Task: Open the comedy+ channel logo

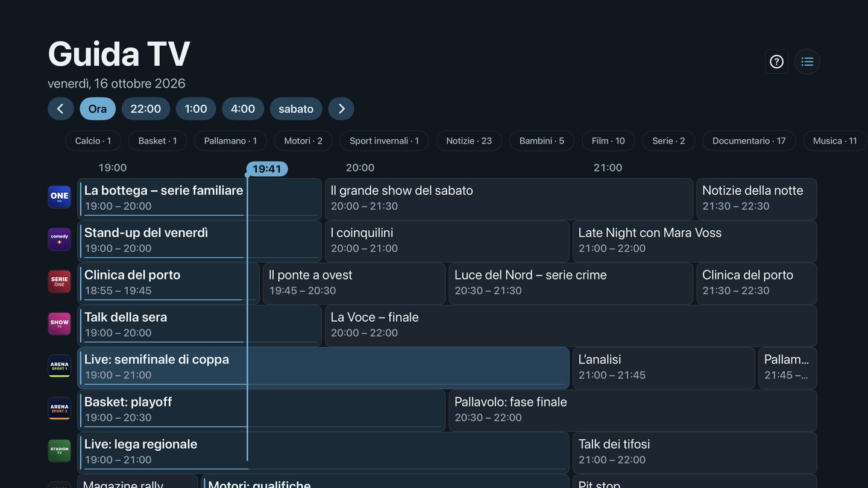Action: point(60,239)
